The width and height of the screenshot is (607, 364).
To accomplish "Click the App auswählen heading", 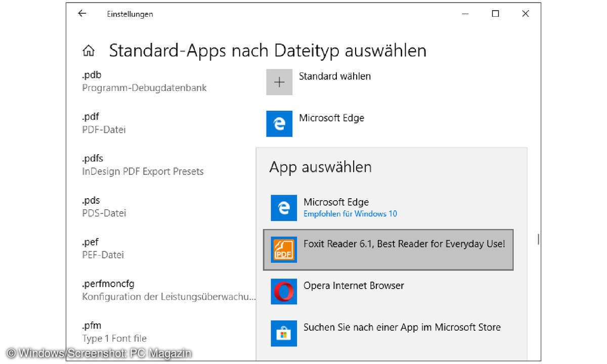I will point(320,167).
